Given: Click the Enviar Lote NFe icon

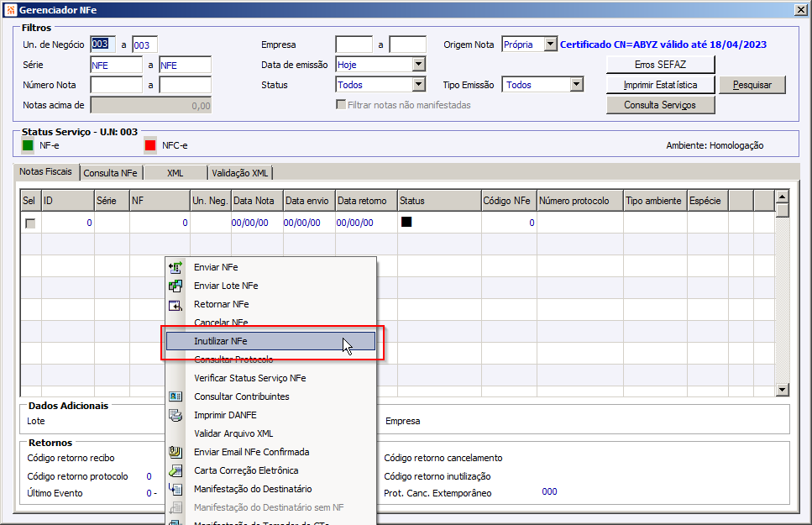Looking at the screenshot, I should coord(175,286).
